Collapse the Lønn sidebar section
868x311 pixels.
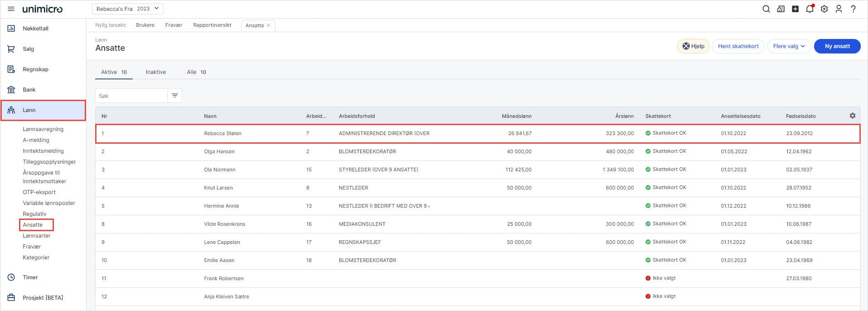click(43, 110)
